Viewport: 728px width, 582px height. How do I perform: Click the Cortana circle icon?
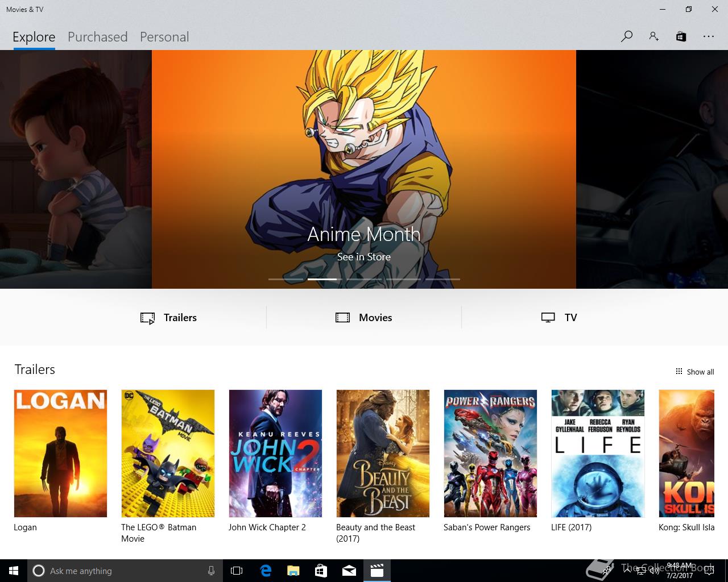(x=39, y=571)
